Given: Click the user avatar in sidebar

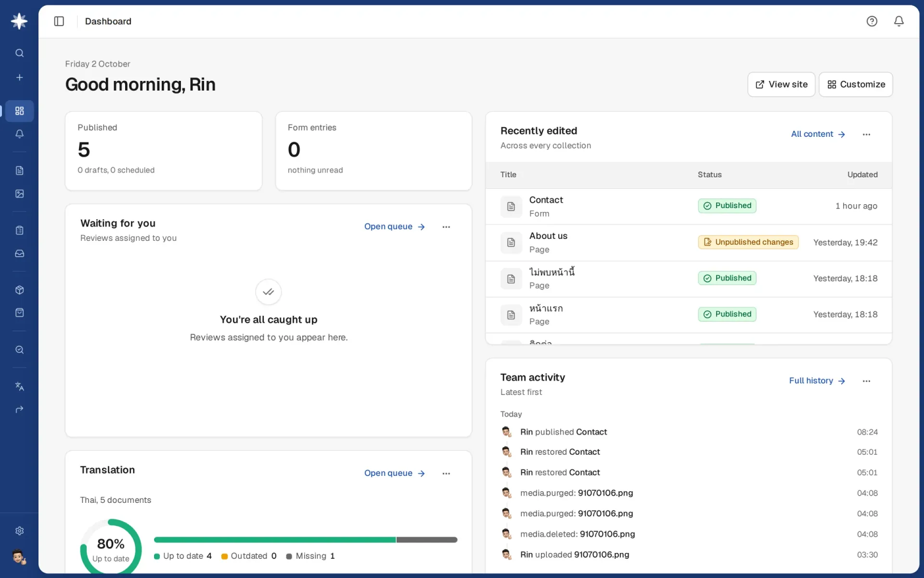Looking at the screenshot, I should coord(19,557).
